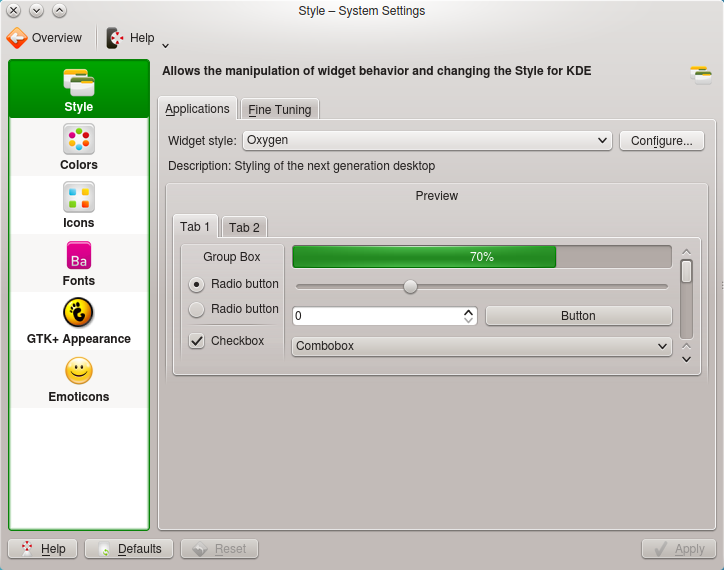The width and height of the screenshot is (724, 570).
Task: Open GTK+ Appearance settings
Action: (x=79, y=321)
